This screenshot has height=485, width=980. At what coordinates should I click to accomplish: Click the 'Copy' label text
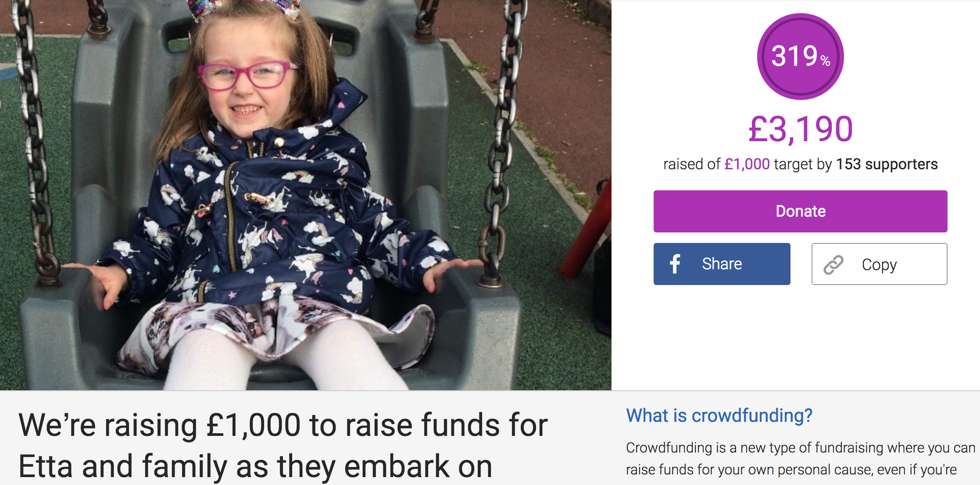879,265
